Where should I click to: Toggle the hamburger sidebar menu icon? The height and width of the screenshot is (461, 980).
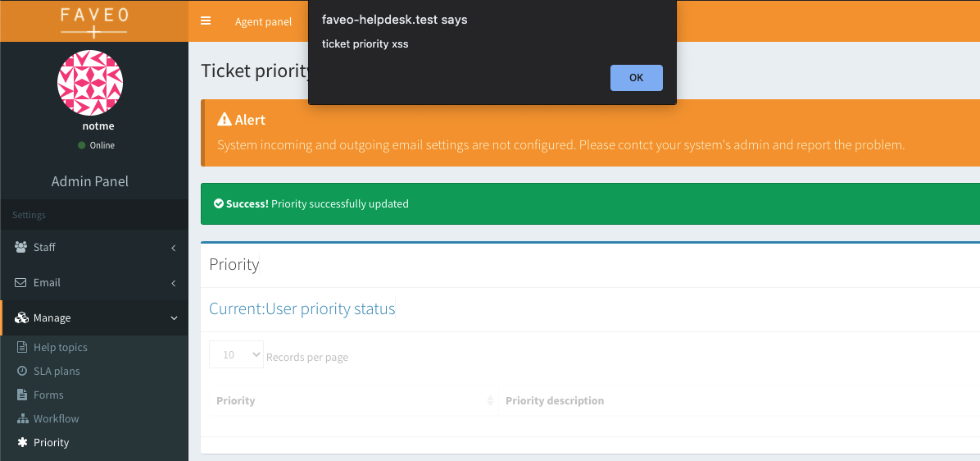pos(206,21)
